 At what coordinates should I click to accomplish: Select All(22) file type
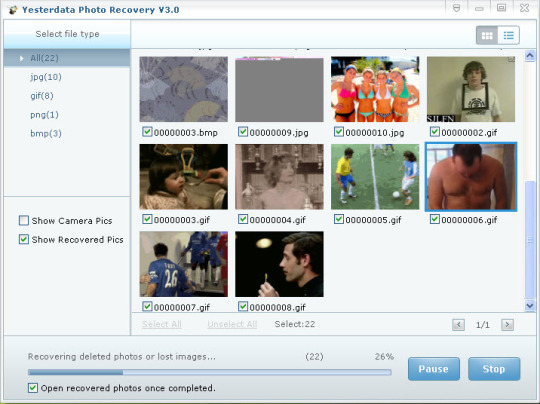coord(67,58)
